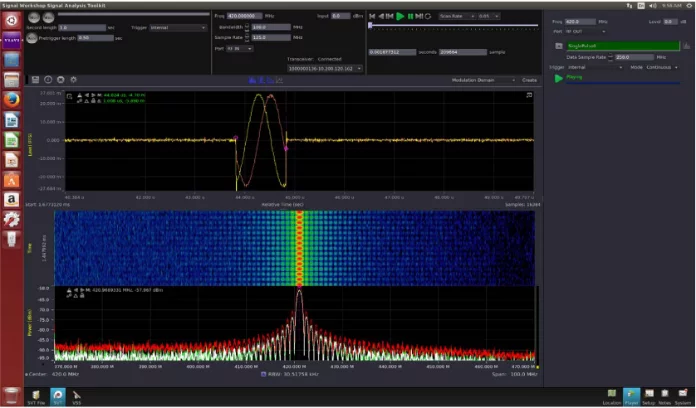This screenshot has width=696, height=408.
Task: Click the zoom icon in time plot corner
Action: [x=70, y=96]
